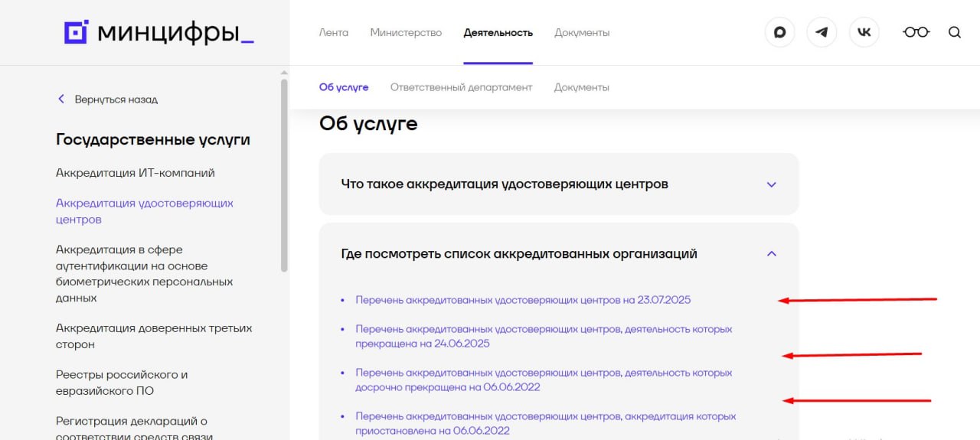Screen dimensions: 980x440
Task: Open list with деятельность прекращена на 24.06.2025
Action: tap(544, 337)
